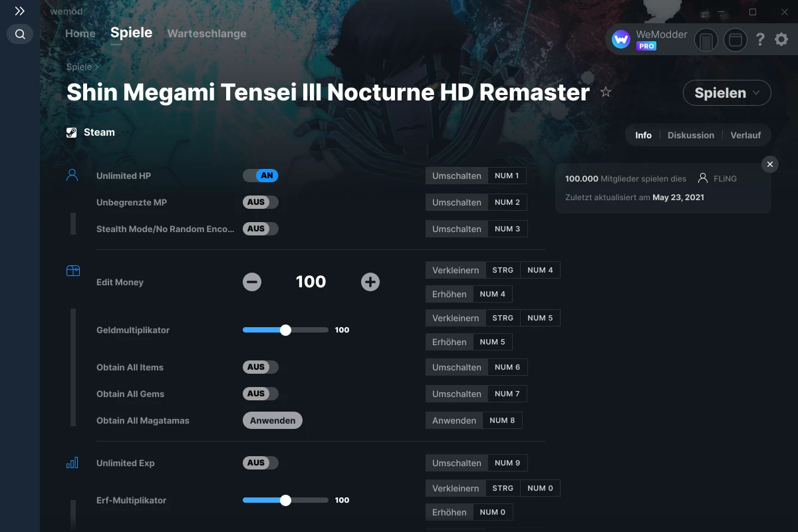Image resolution: width=798 pixels, height=532 pixels.
Task: Click the Geldmultiplikator slider handle
Action: coord(286,329)
